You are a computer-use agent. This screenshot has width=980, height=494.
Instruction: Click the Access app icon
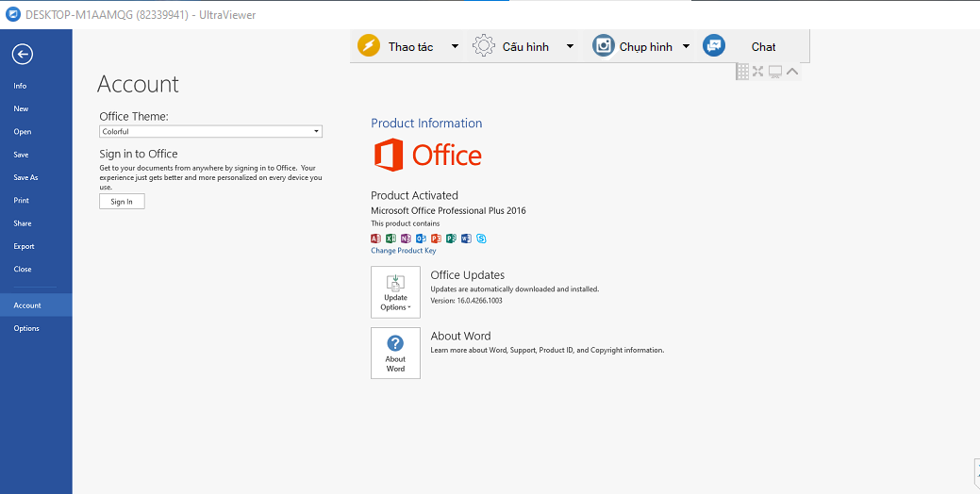tap(375, 238)
